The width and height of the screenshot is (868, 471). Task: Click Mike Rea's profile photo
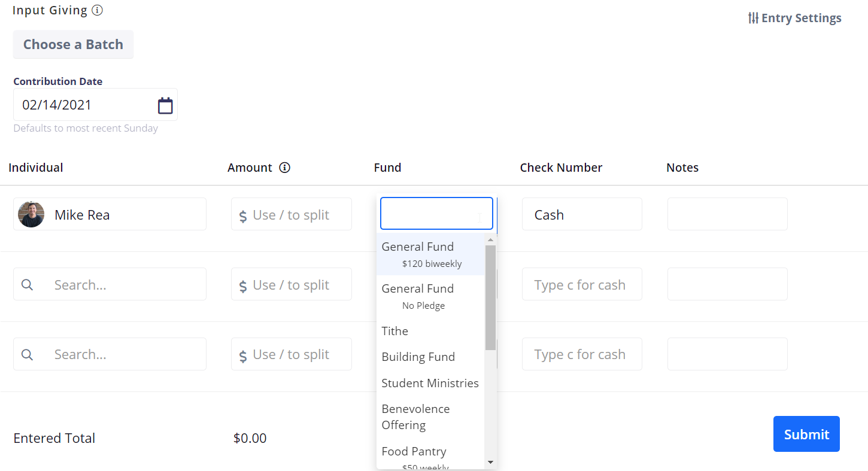[31, 214]
